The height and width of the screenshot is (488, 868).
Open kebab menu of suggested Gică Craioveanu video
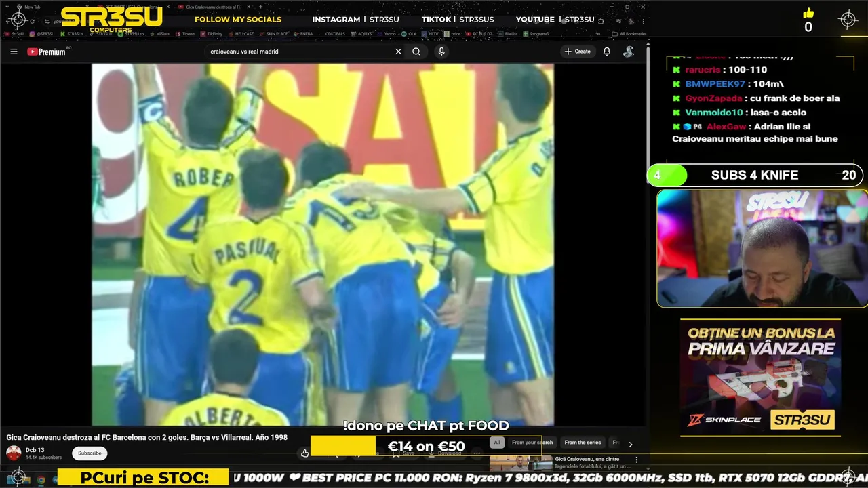636,460
